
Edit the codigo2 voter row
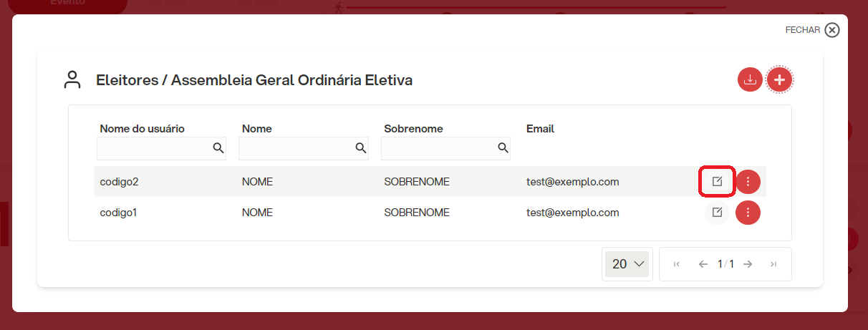(x=717, y=182)
